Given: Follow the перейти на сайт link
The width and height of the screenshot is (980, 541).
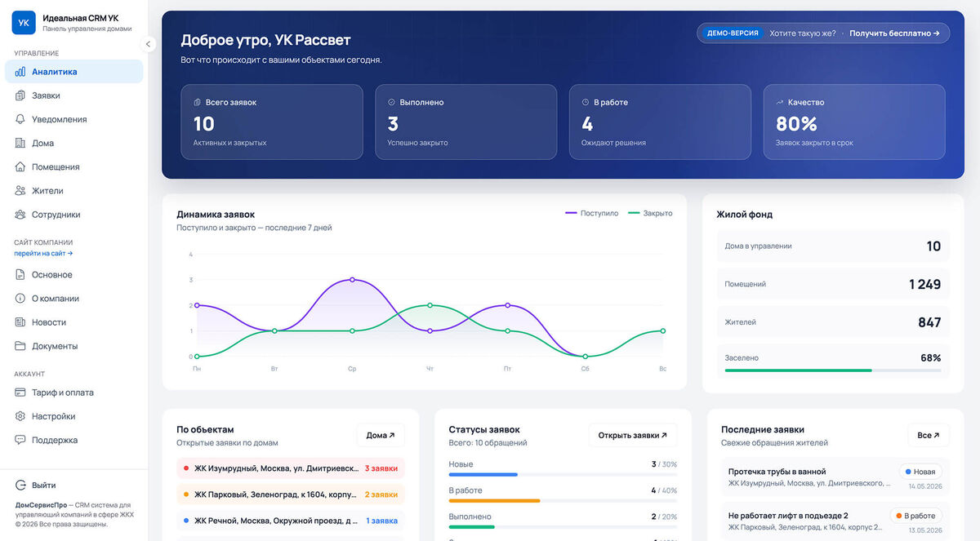Looking at the screenshot, I should (43, 254).
